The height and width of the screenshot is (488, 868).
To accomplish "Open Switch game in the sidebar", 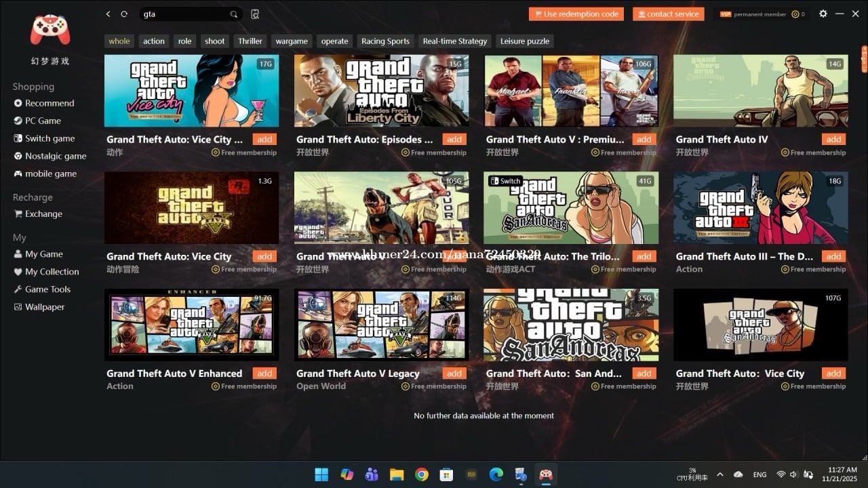I will tap(50, 138).
